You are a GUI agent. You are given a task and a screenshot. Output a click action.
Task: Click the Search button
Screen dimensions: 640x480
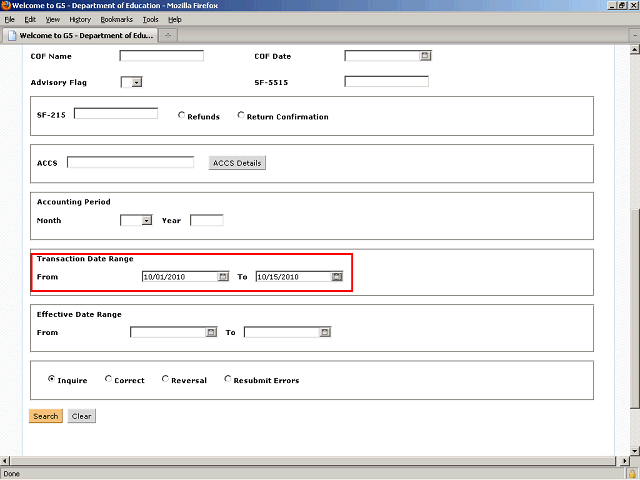pos(46,416)
